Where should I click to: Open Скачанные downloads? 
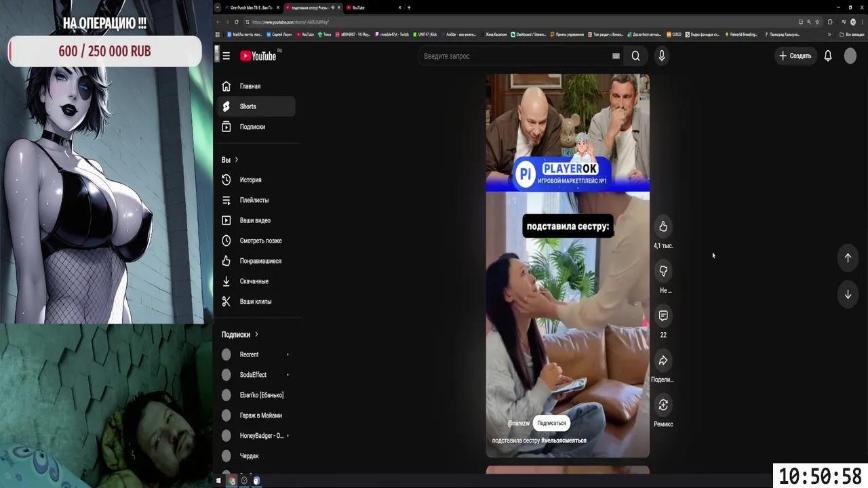256,281
